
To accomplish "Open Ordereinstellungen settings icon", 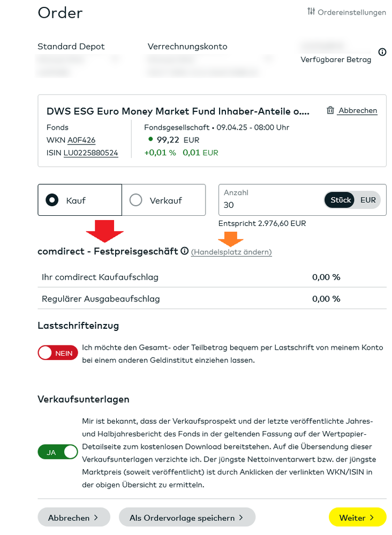I will tap(311, 12).
